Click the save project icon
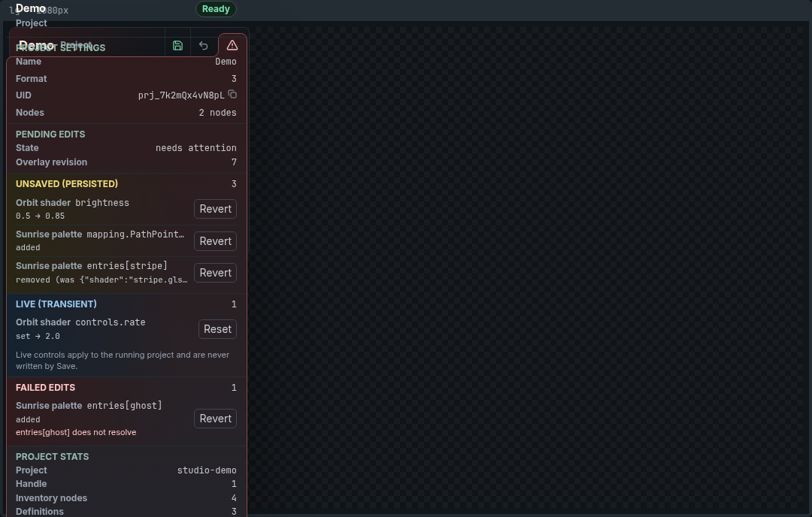812x517 pixels. (x=177, y=46)
